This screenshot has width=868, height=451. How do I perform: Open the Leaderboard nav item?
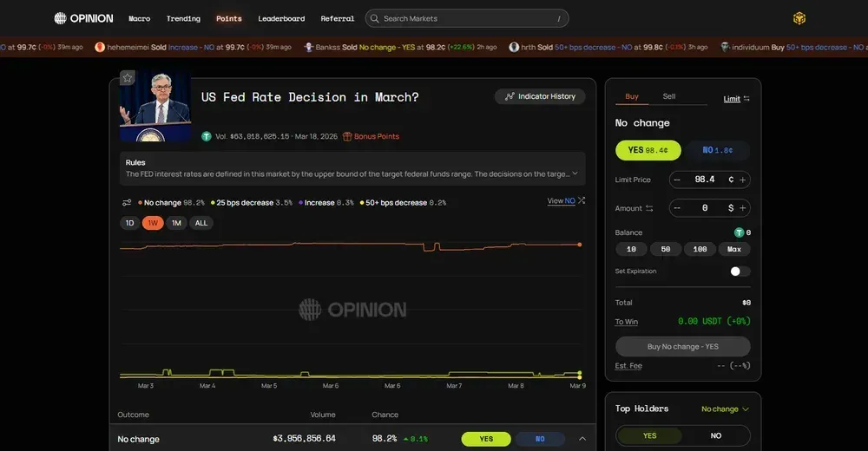[281, 18]
